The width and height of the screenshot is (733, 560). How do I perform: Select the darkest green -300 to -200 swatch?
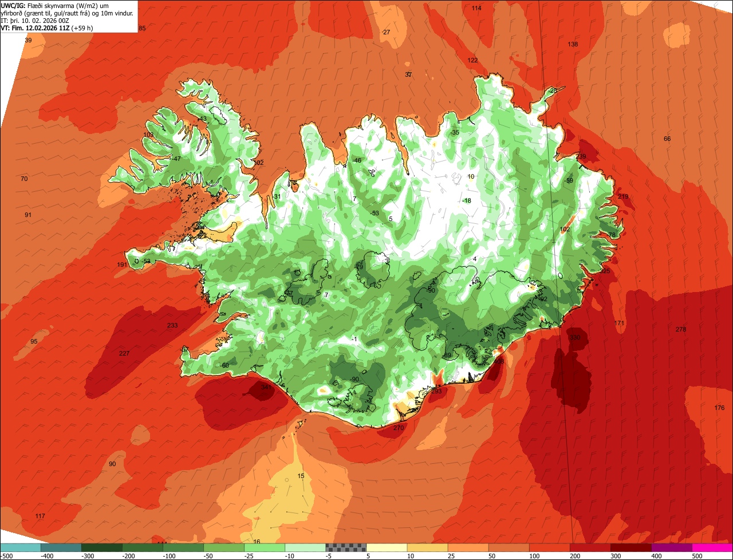102,547
